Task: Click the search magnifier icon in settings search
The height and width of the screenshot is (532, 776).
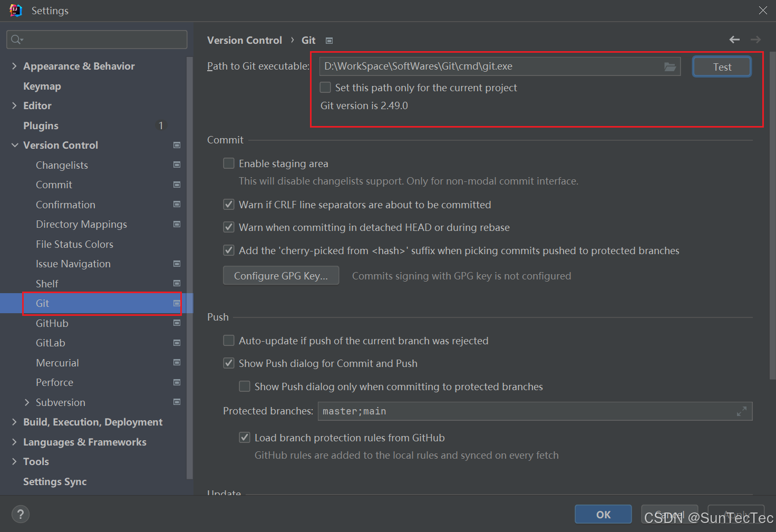Action: tap(16, 40)
